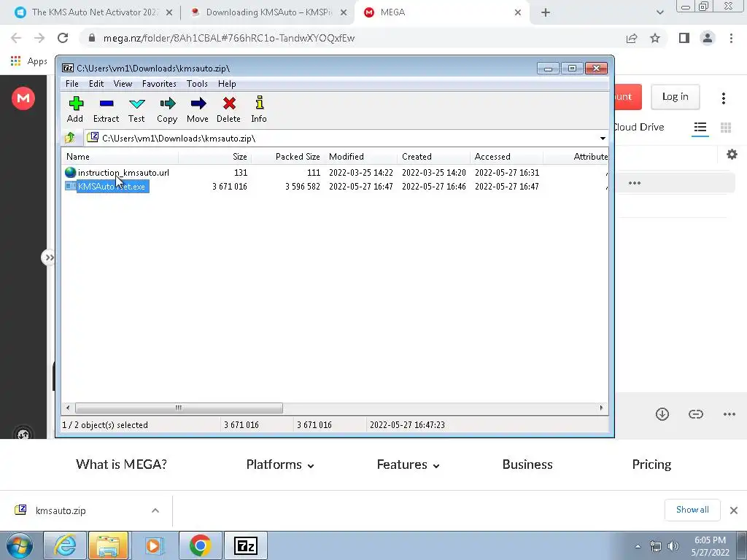
Task: Go up one folder level in 7-Zip
Action: [70, 138]
